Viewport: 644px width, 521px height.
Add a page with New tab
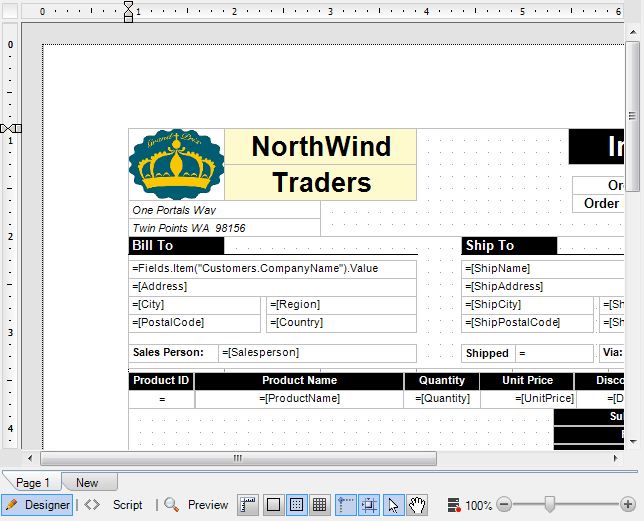(x=87, y=482)
